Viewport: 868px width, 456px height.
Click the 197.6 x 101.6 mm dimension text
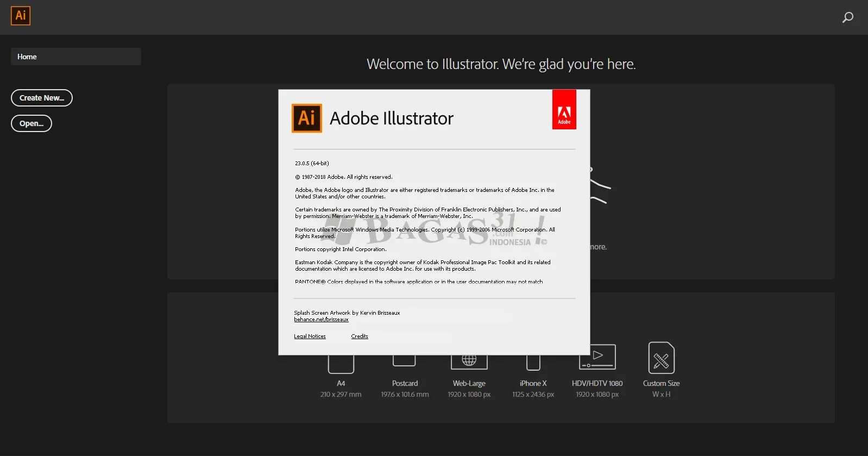click(x=405, y=395)
